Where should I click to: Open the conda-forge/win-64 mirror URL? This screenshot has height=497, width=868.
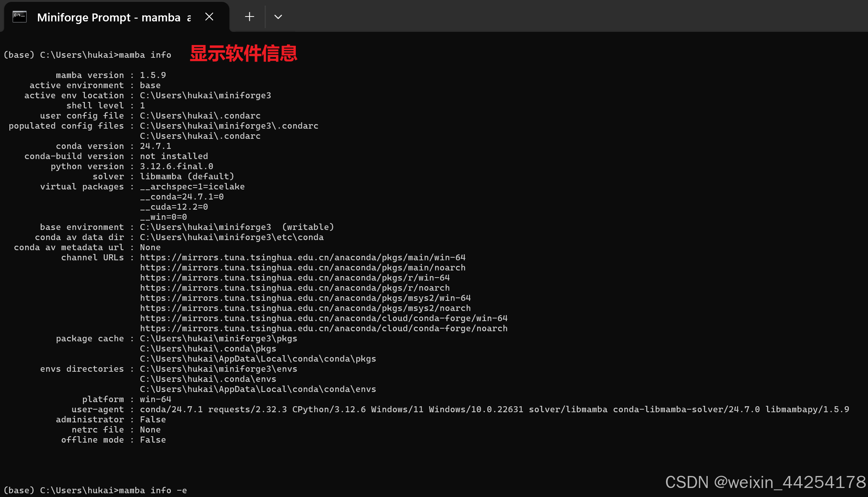coord(324,318)
